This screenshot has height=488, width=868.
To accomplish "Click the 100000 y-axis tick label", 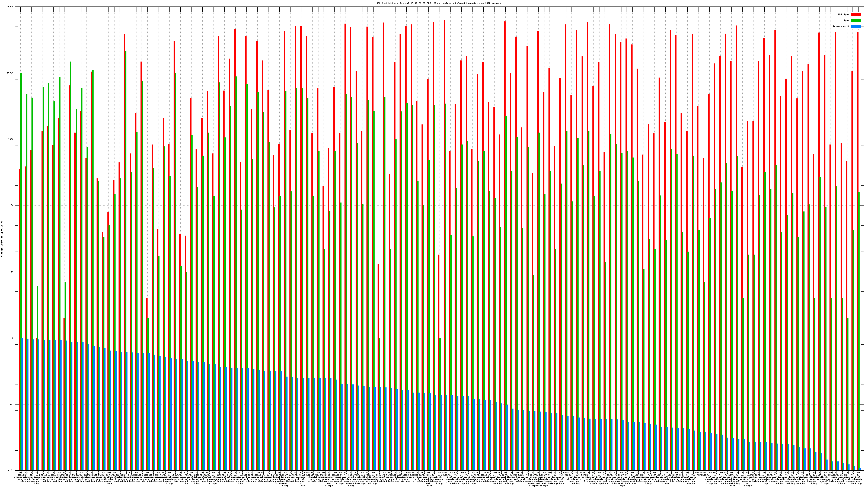I will (10, 7).
